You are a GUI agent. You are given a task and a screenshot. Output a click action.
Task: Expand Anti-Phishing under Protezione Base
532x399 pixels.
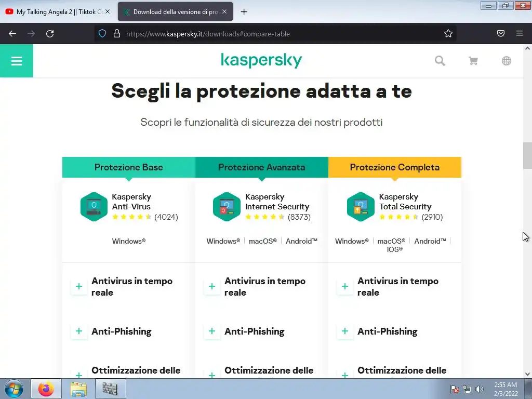79,331
